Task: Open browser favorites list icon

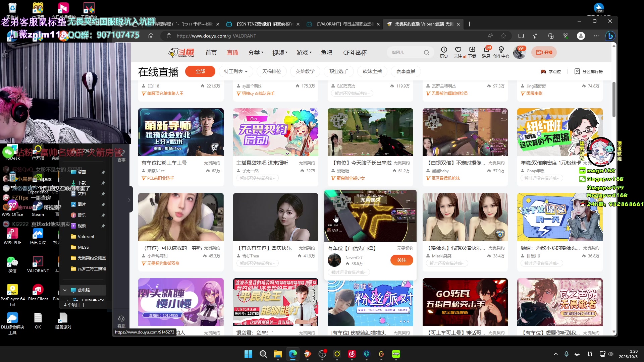Action: point(536,36)
